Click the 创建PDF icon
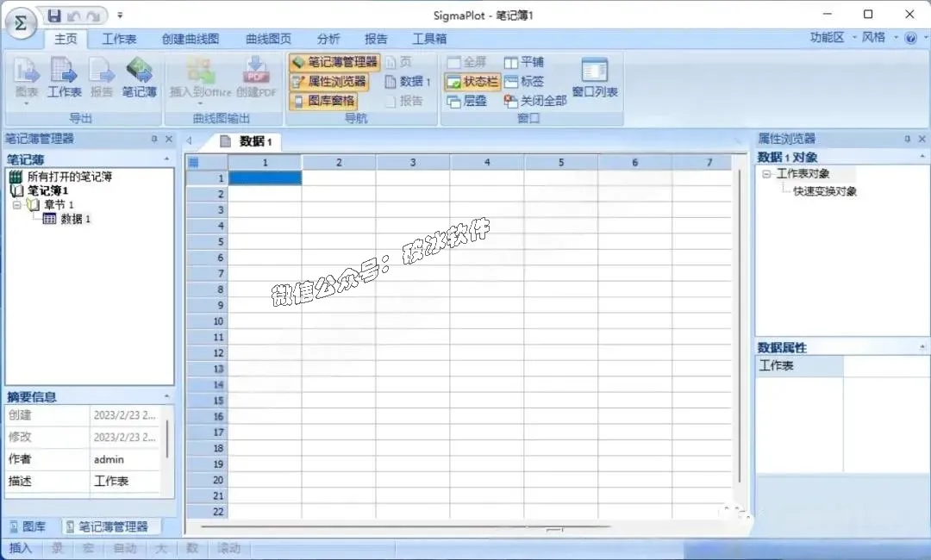931x560 pixels. [x=257, y=78]
